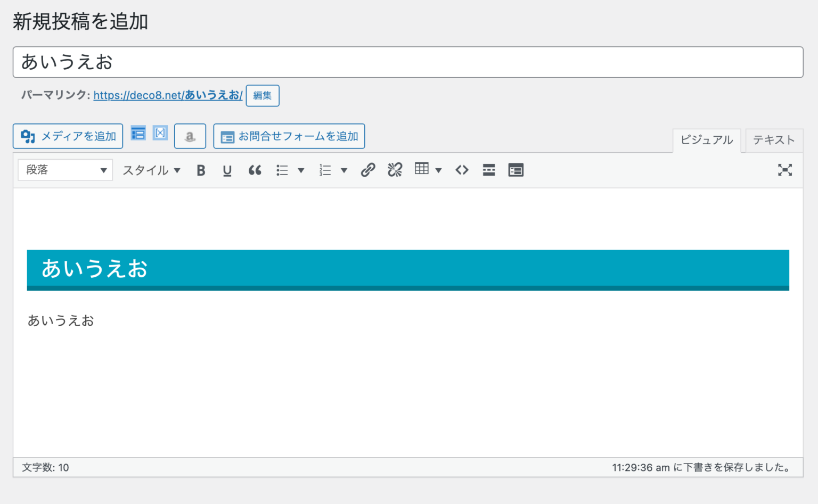818x504 pixels.
Task: Insert a code block with the angle brackets icon
Action: 461,170
